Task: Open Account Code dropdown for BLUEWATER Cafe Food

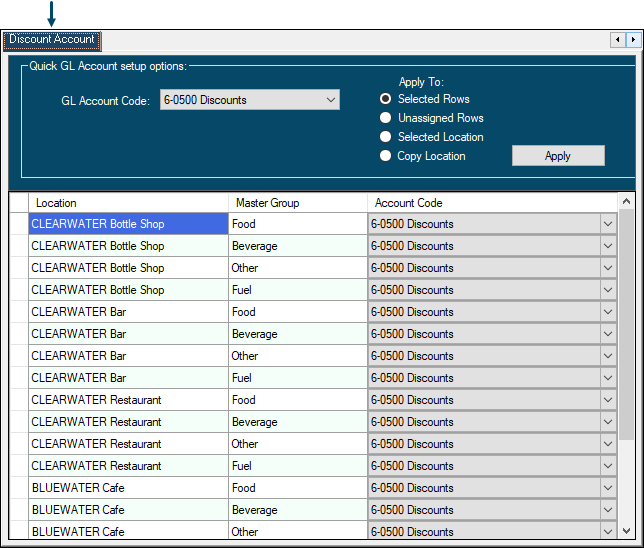Action: pyautogui.click(x=607, y=488)
